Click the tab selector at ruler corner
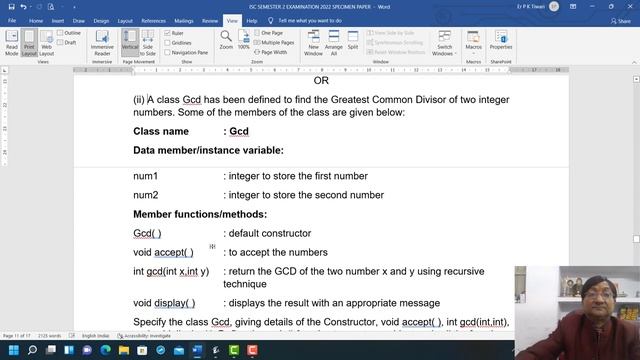This screenshot has height=360, width=640. pos(4,71)
